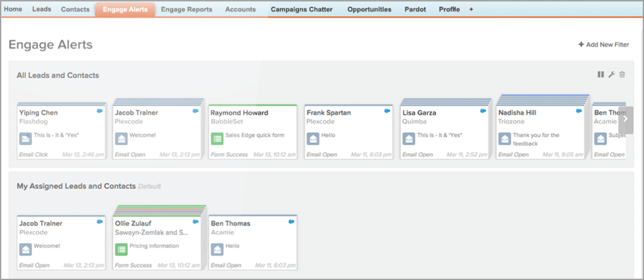Open the Engage Reports tab
This screenshot has height=280, width=644.
coord(187,10)
